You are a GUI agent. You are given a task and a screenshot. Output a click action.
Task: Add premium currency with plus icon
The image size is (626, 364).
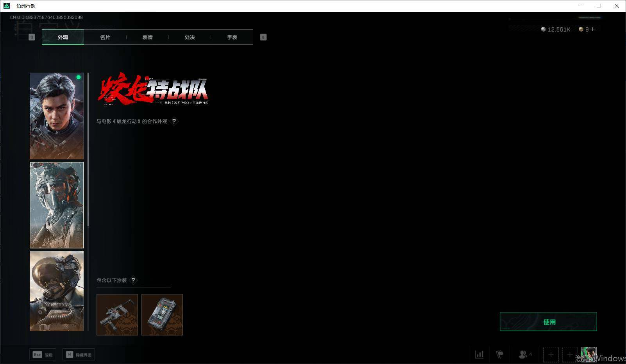[x=592, y=29]
